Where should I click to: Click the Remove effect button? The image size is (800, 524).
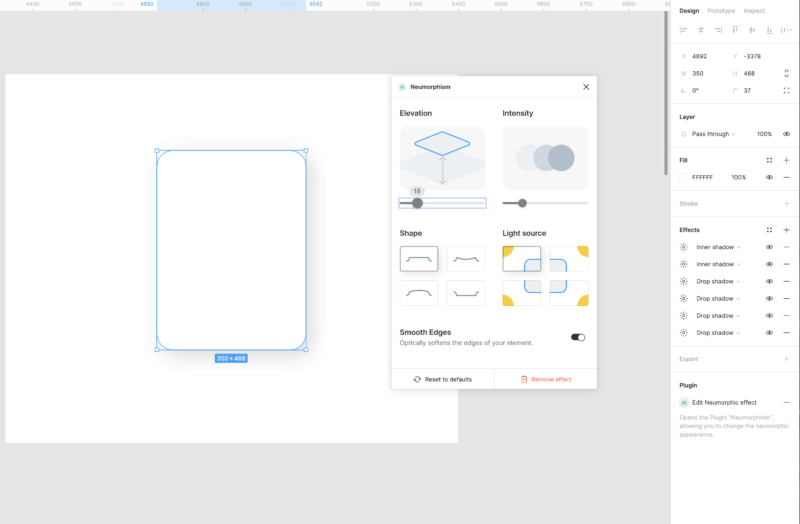[545, 379]
